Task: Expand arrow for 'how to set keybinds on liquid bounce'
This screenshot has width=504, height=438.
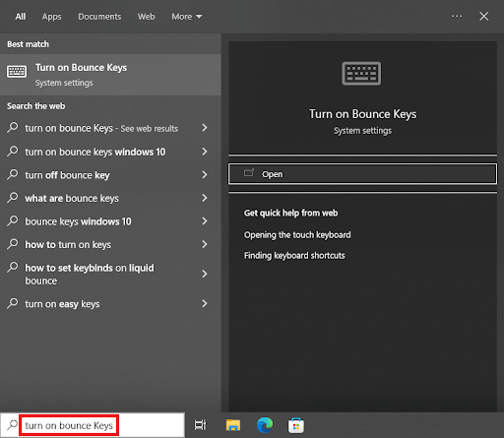Action: click(205, 274)
